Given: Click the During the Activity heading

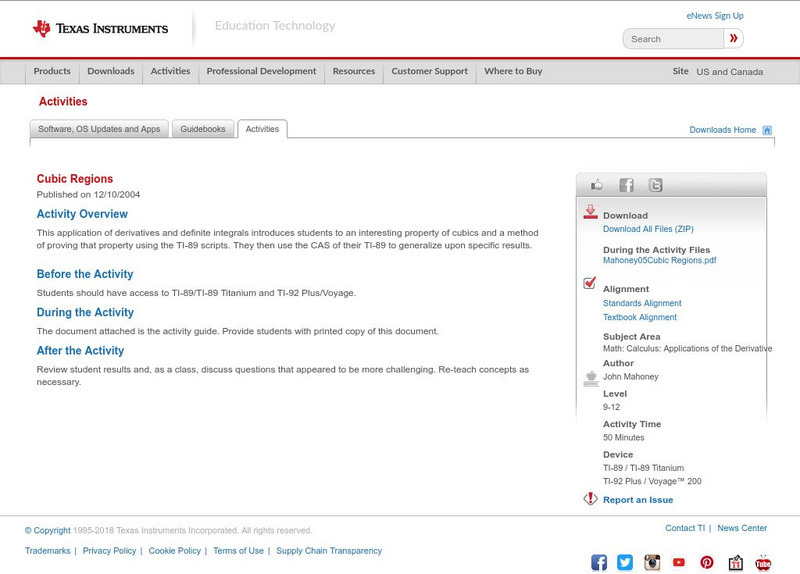Looking at the screenshot, I should click(x=85, y=312).
